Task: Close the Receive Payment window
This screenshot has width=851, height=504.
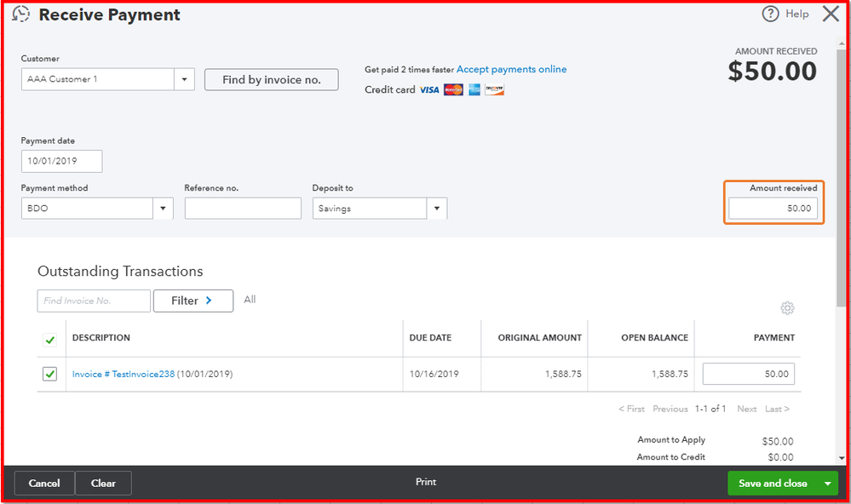Action: click(831, 14)
